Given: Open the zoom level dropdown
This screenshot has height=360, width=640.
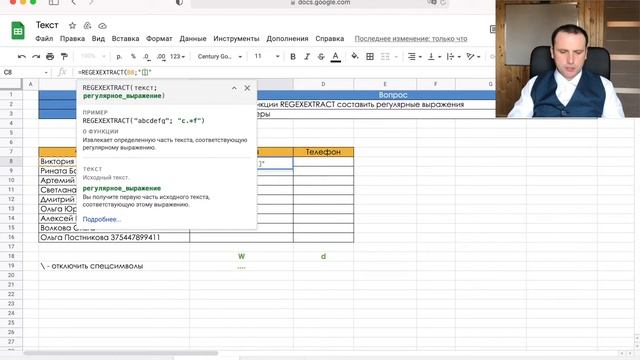Looking at the screenshot, I should click(x=93, y=56).
